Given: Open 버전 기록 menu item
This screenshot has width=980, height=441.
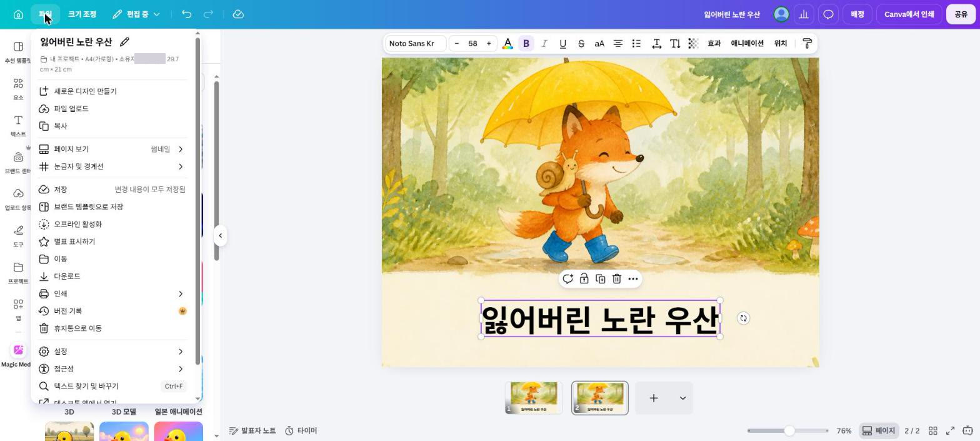Looking at the screenshot, I should 112,311.
